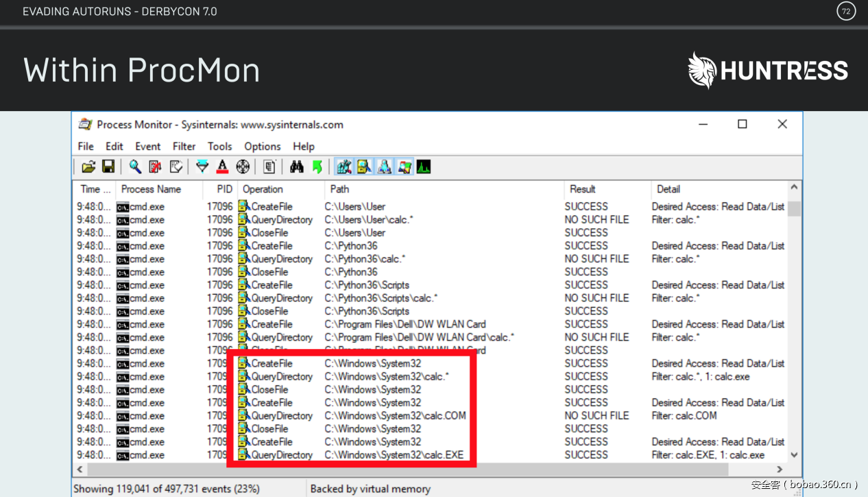Toggle Show Registry Activity button
868x497 pixels.
344,167
